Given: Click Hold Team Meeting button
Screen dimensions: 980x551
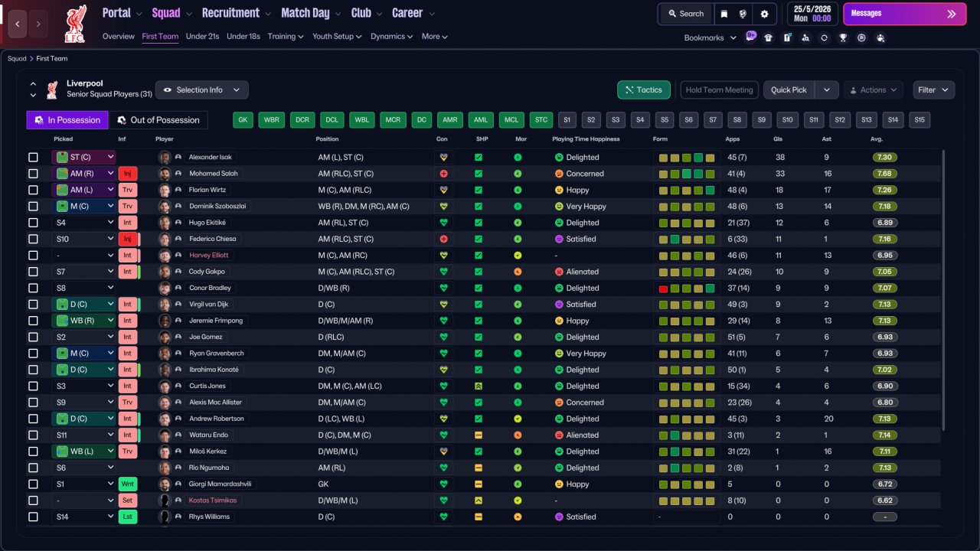Looking at the screenshot, I should 720,90.
